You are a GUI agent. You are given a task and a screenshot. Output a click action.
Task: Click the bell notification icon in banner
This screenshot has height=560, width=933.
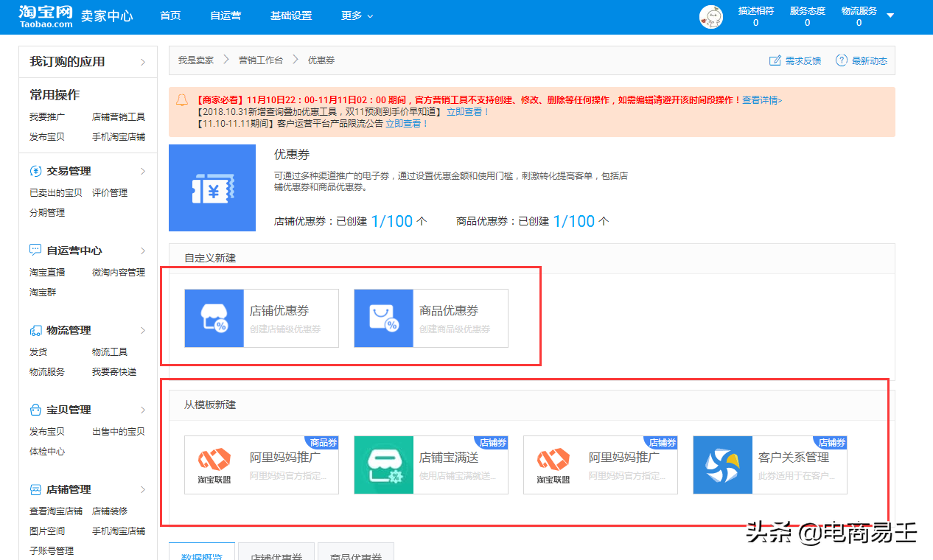point(182,100)
